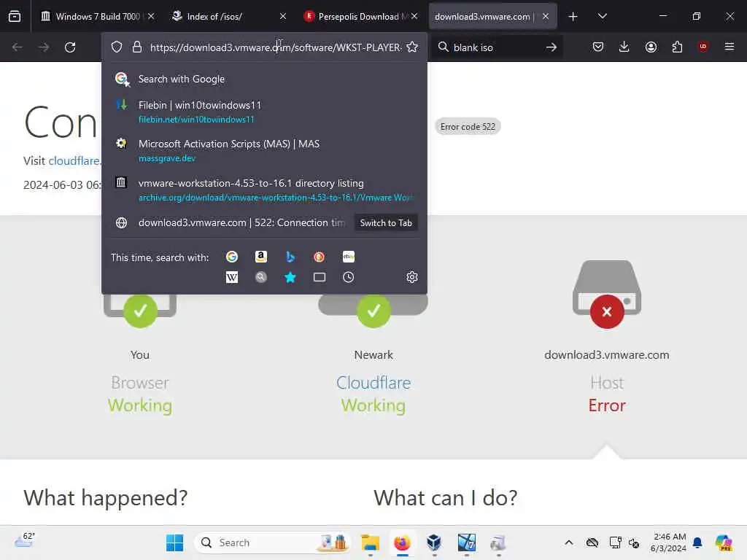Select Microsoft Activation Scripts suggestion
The width and height of the screenshot is (747, 560).
point(264,150)
